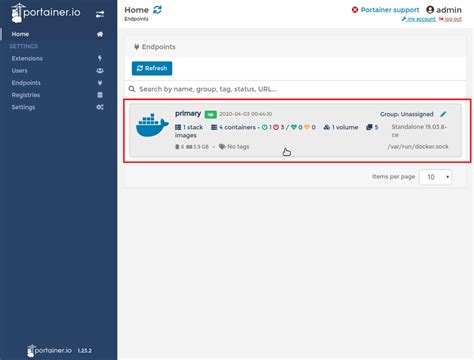474x360 pixels.
Task: Click the house icon beside Home
Action: tap(100, 34)
